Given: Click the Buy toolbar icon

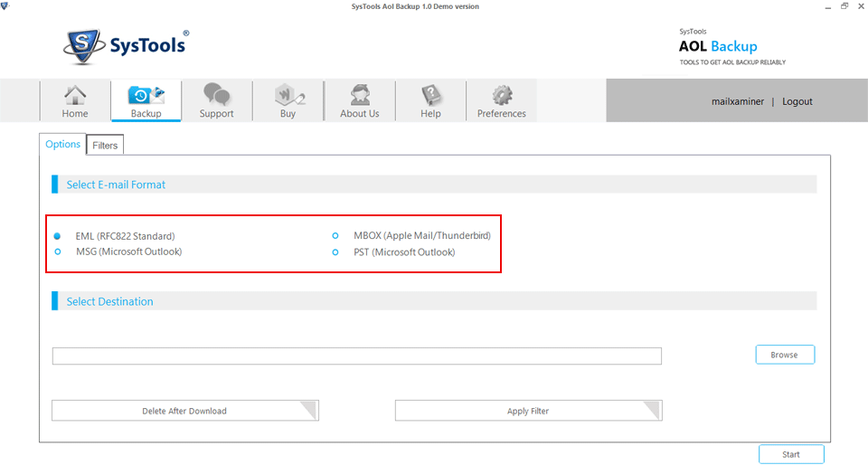Looking at the screenshot, I should 288,101.
